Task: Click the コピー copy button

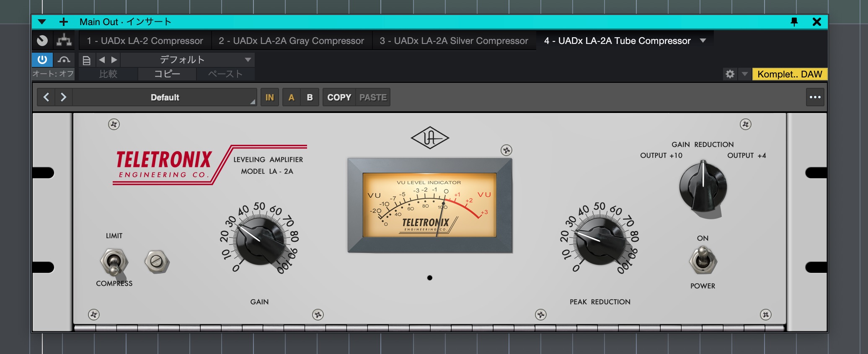Action: (167, 74)
